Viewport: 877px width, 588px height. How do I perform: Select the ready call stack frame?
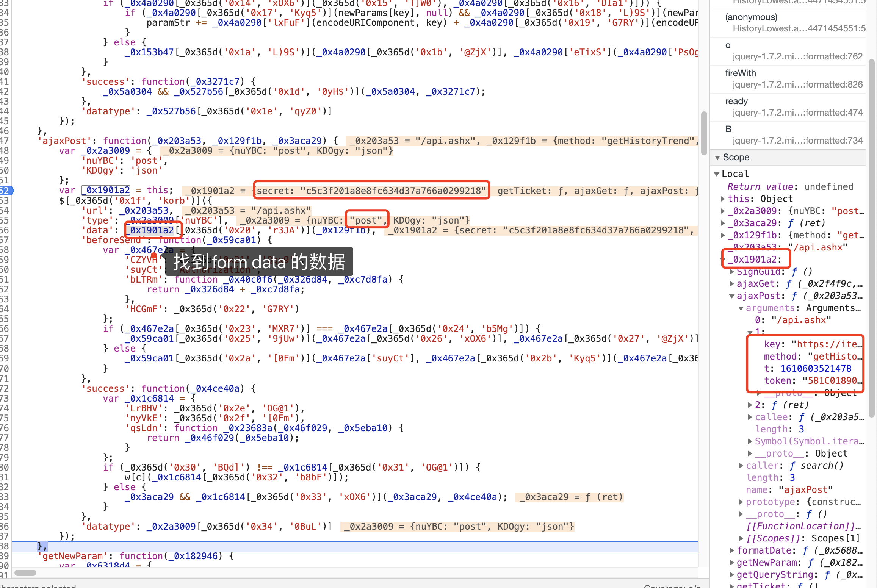(x=736, y=101)
